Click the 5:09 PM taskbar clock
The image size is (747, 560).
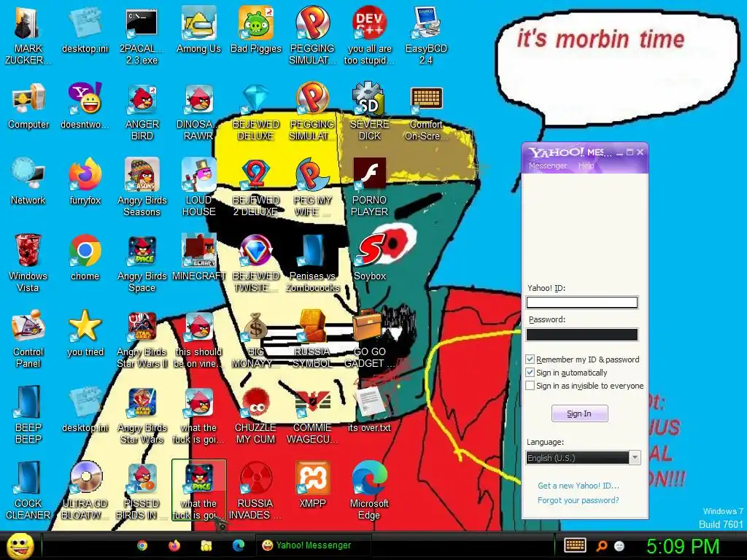pos(683,546)
